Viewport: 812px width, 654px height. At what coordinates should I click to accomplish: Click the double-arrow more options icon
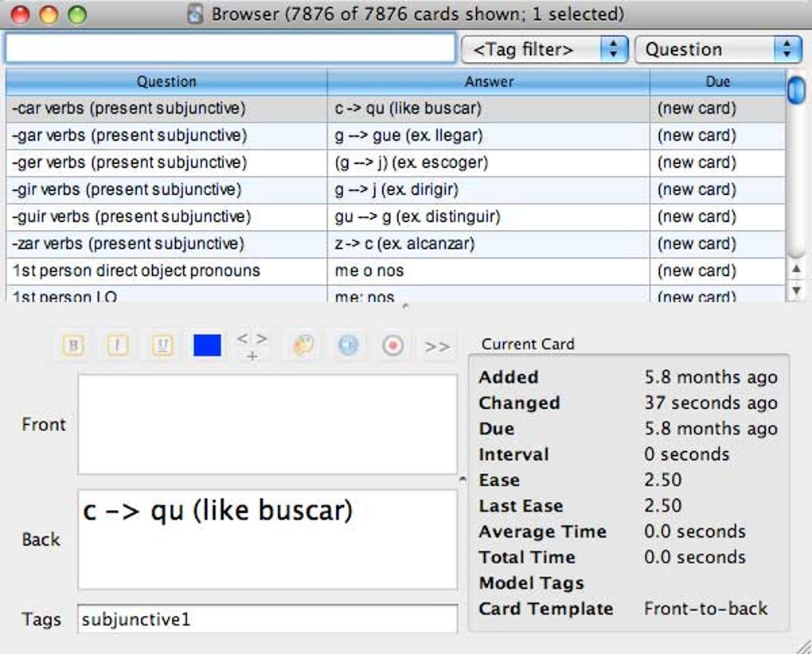click(437, 346)
